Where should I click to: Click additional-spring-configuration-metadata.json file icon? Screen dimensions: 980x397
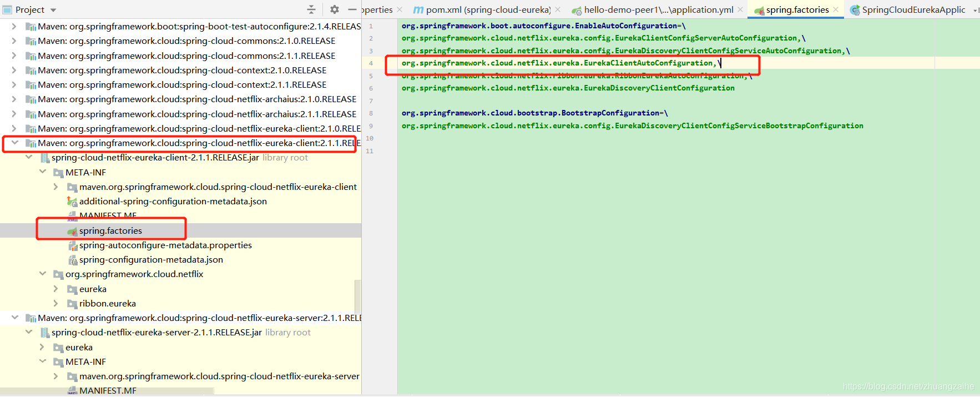(x=72, y=202)
